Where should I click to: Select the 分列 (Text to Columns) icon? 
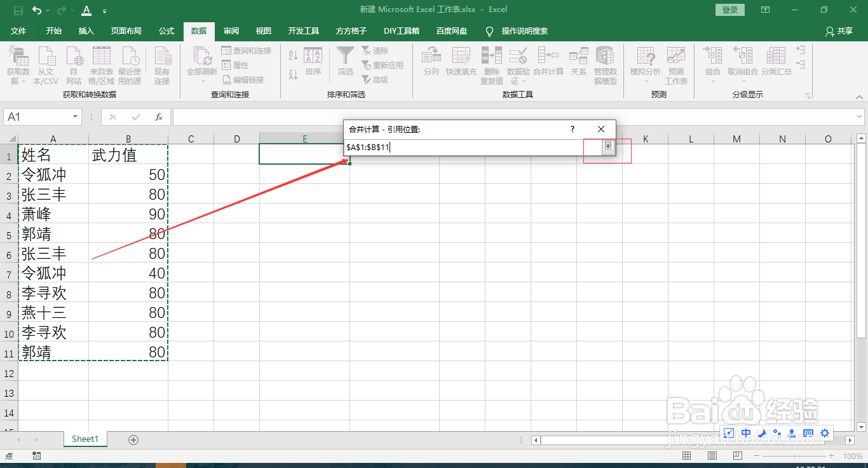point(431,64)
